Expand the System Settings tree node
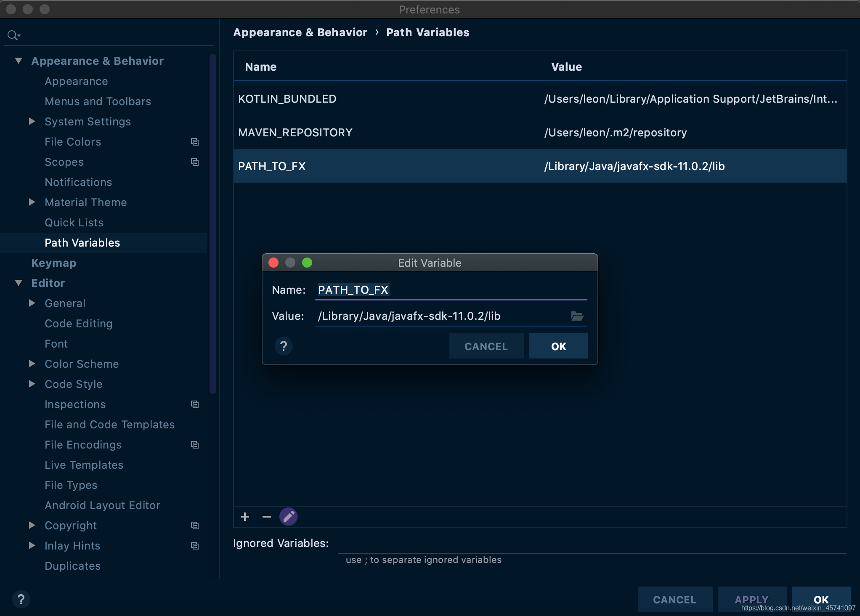 point(32,121)
